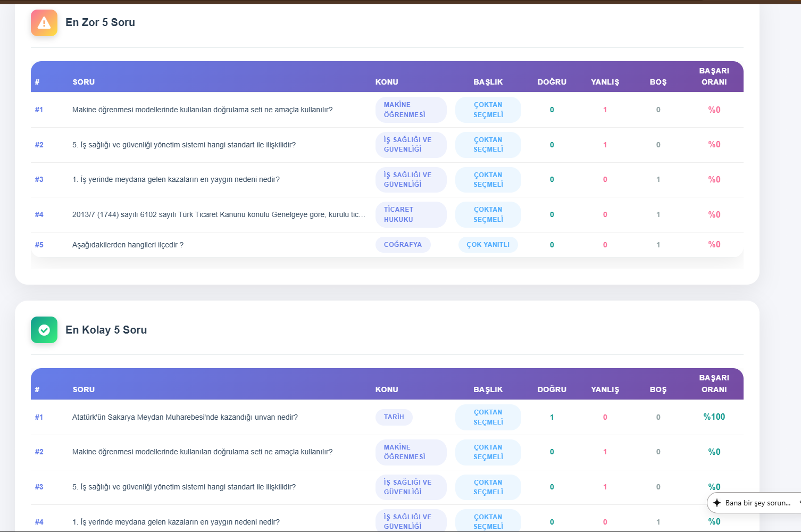Click the TARİH topic badge
The image size is (801, 532).
394,417
